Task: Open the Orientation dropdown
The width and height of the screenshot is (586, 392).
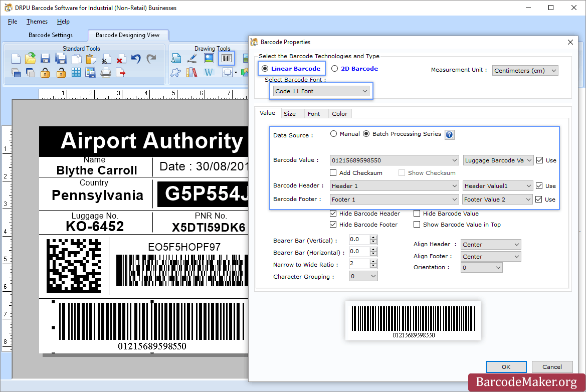Action: 481,268
